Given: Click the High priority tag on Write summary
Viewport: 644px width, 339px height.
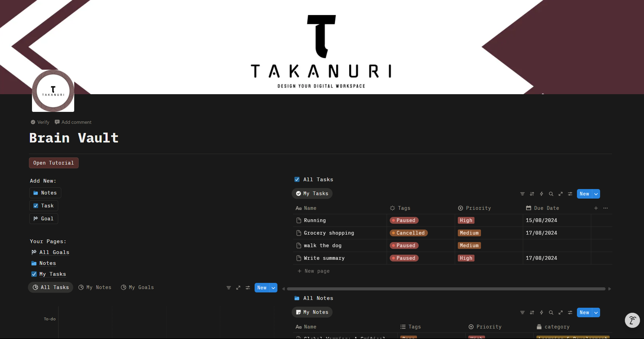Looking at the screenshot, I should tap(466, 258).
